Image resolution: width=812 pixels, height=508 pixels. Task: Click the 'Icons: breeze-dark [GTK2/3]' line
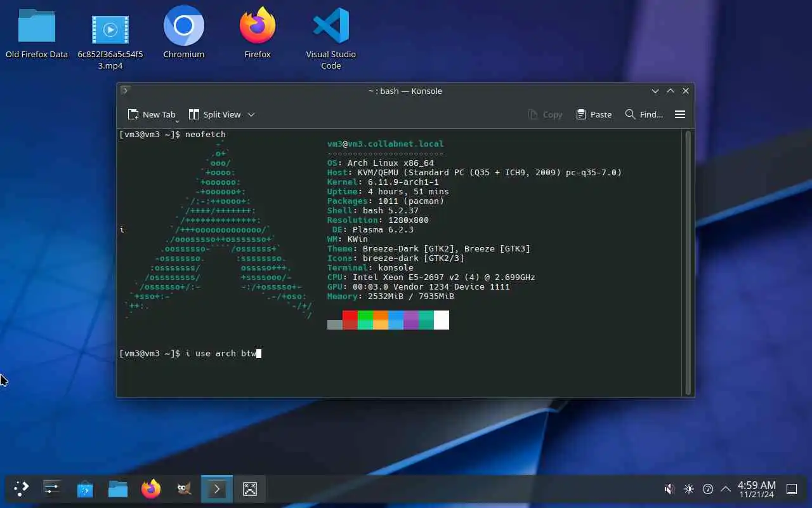tap(396, 258)
